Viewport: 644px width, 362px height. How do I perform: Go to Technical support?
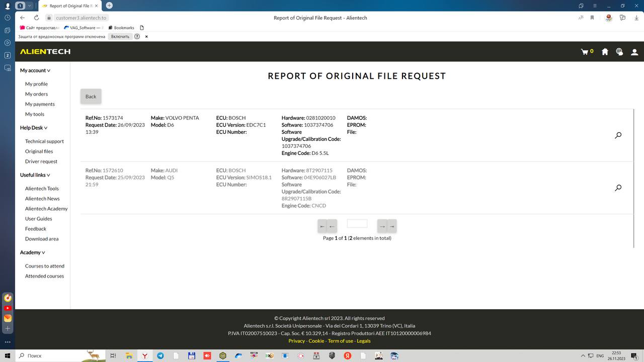pos(44,141)
